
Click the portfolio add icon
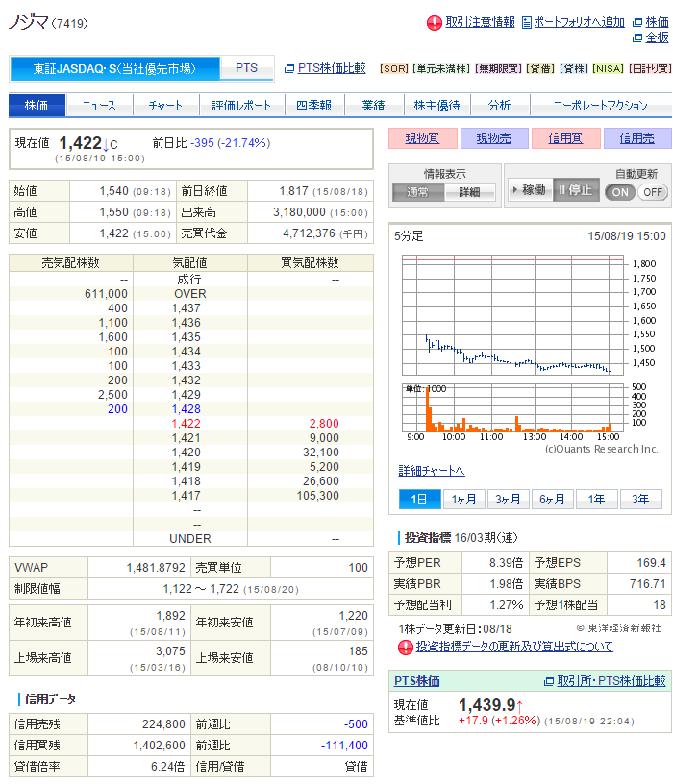pos(527,22)
